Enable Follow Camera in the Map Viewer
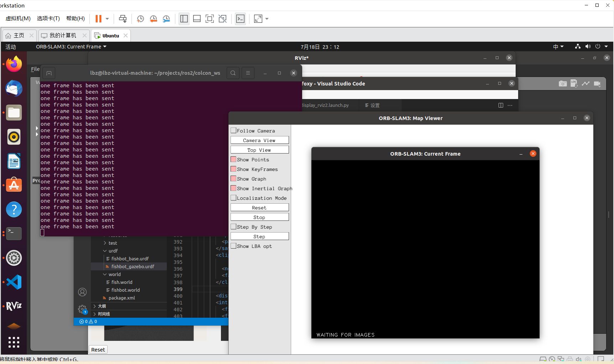 (234, 130)
